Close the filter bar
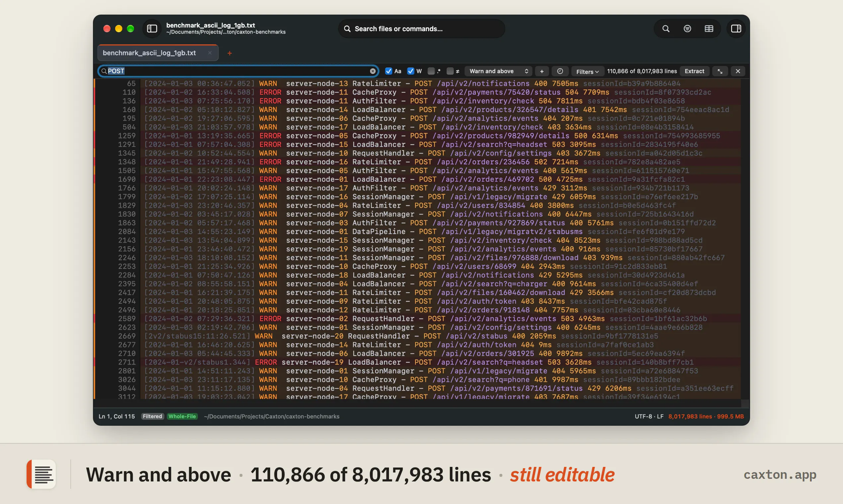This screenshot has width=843, height=504. [x=737, y=71]
